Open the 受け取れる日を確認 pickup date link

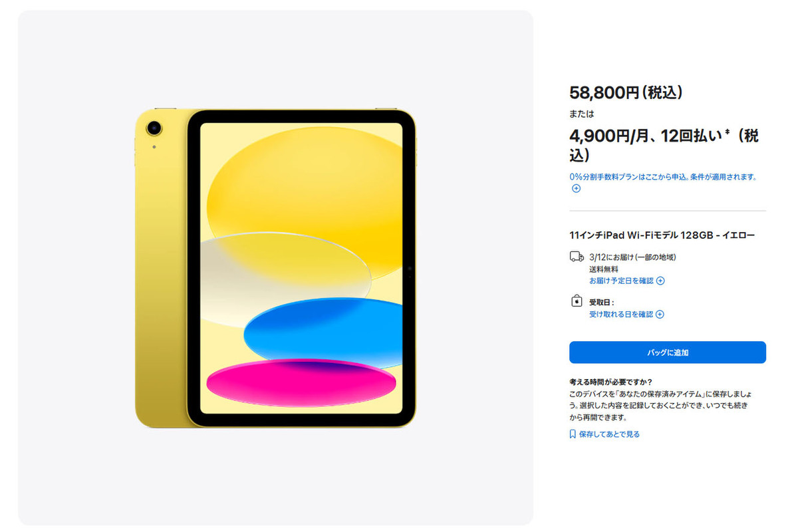coord(621,315)
